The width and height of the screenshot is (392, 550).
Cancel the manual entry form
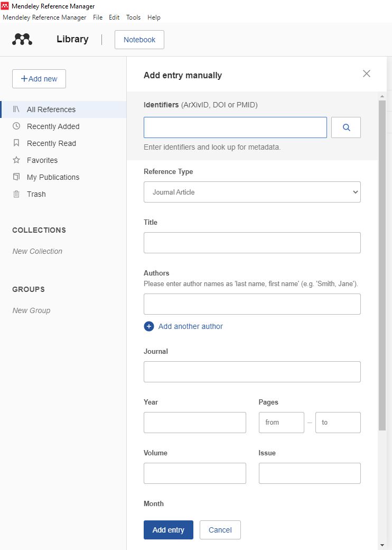click(220, 529)
